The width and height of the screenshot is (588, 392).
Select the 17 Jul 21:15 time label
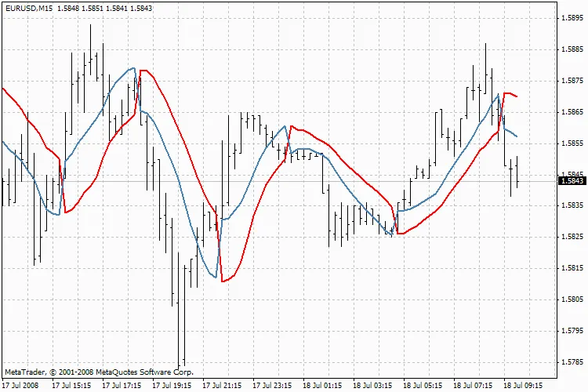[x=222, y=386]
